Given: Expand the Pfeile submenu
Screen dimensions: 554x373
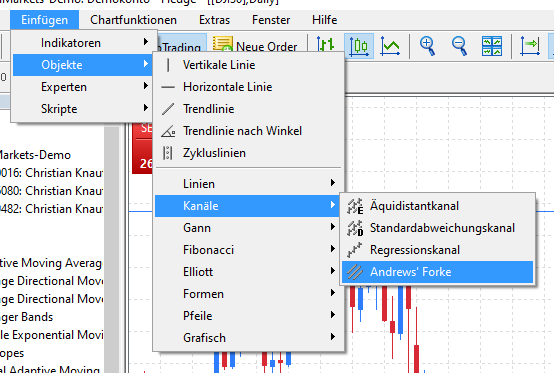Looking at the screenshot, I should pyautogui.click(x=248, y=316).
